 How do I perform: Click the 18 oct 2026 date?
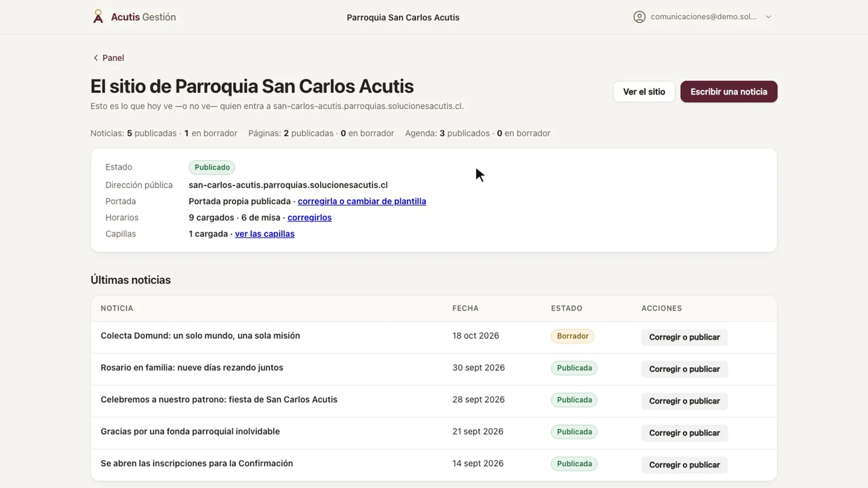[476, 336]
